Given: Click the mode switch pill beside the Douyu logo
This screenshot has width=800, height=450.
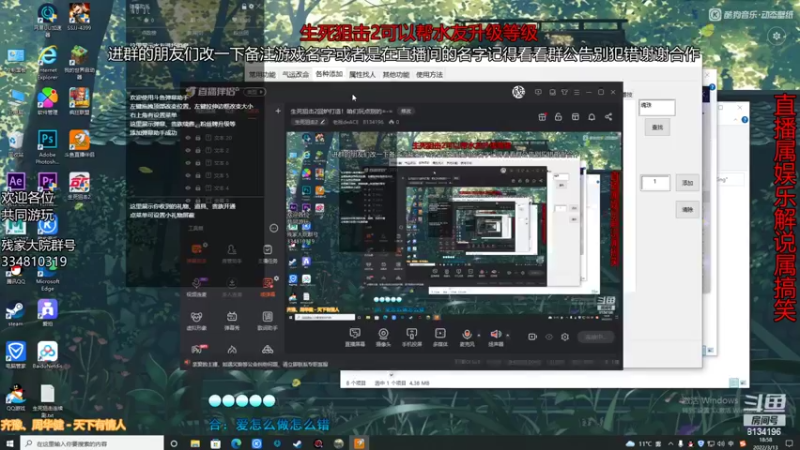Looking at the screenshot, I should pos(255,92).
